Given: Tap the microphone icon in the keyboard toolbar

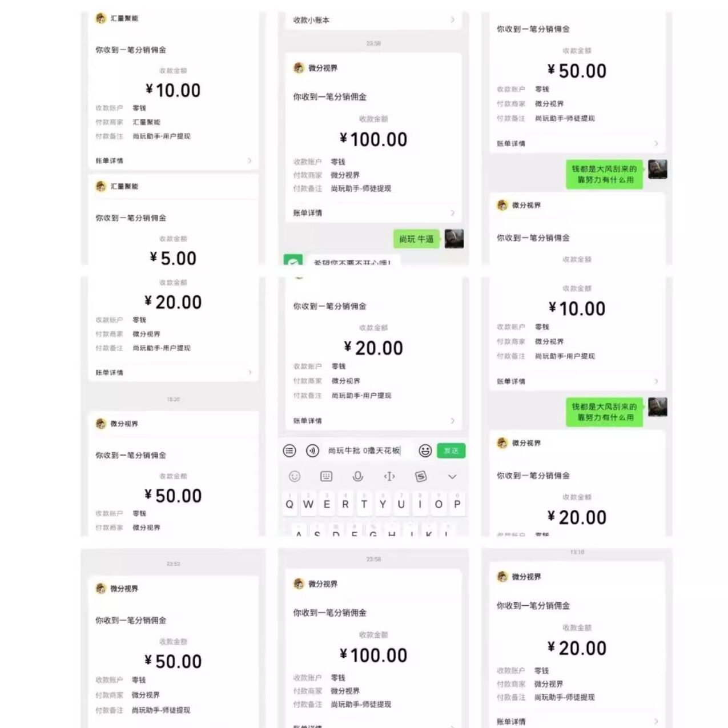Looking at the screenshot, I should point(358,476).
